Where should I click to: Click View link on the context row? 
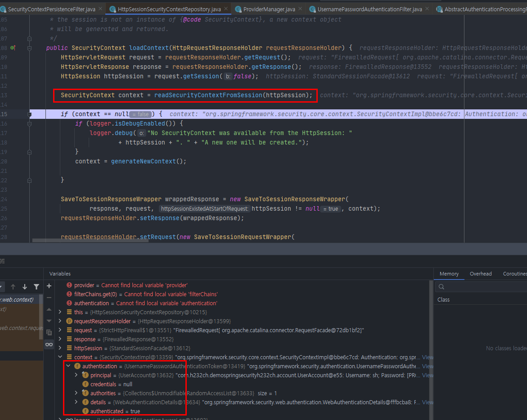pyautogui.click(x=428, y=357)
